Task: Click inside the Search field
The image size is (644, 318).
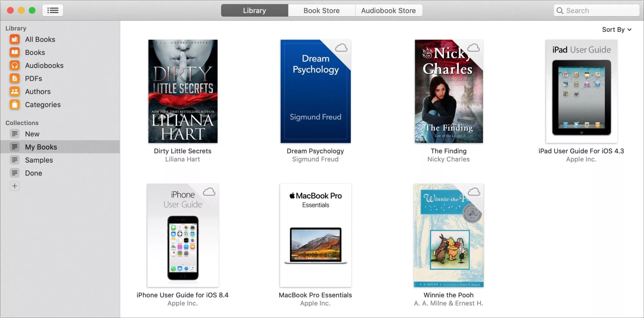Action: [x=596, y=10]
